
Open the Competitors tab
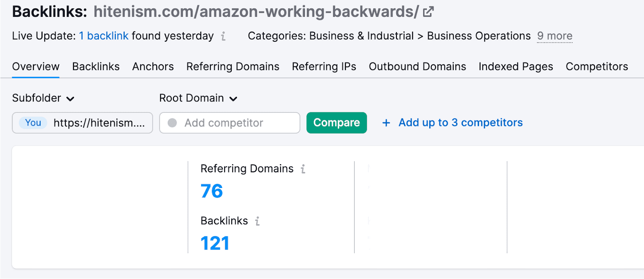(597, 66)
